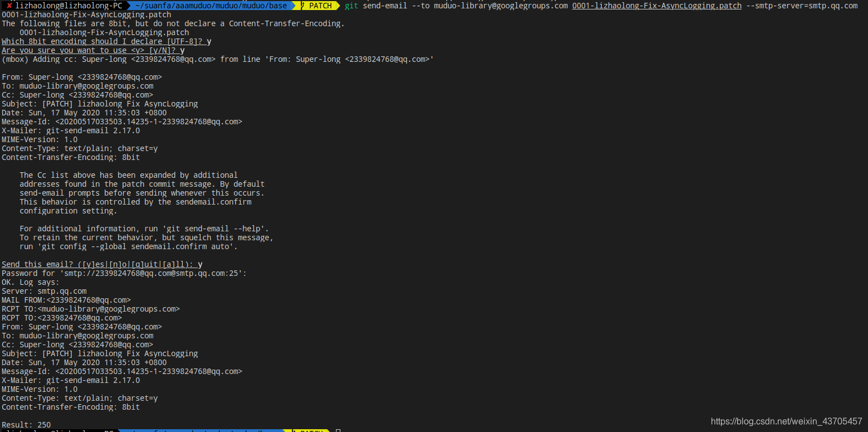This screenshot has height=432, width=868.
Task: Click "run 'git config --global sendemail.confirm auto'" line
Action: (129, 246)
